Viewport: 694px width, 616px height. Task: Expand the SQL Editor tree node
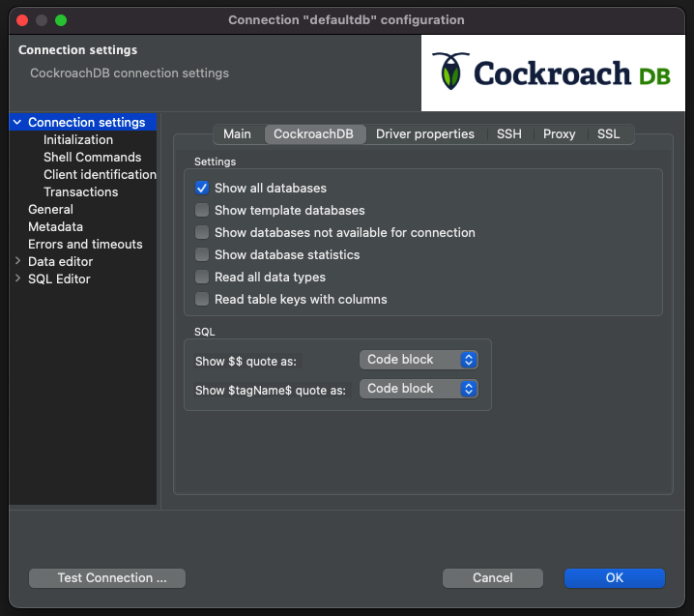tap(17, 279)
